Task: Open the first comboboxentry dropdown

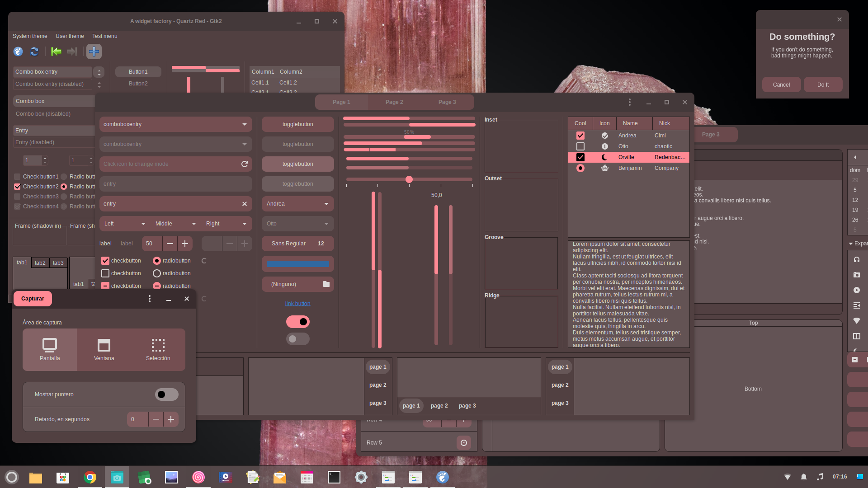Action: [x=245, y=124]
